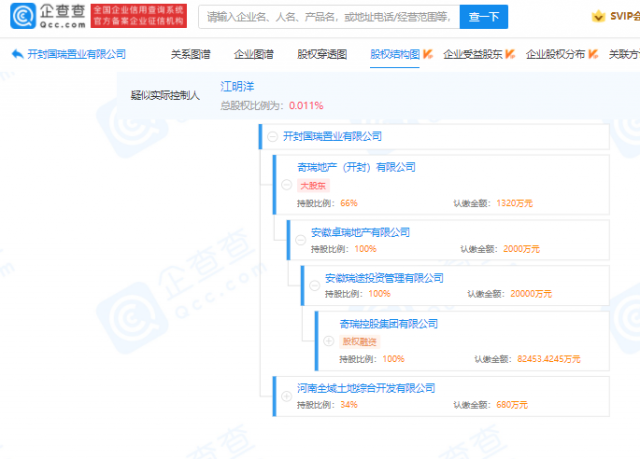Click the SVIP crown icon

coord(598,16)
